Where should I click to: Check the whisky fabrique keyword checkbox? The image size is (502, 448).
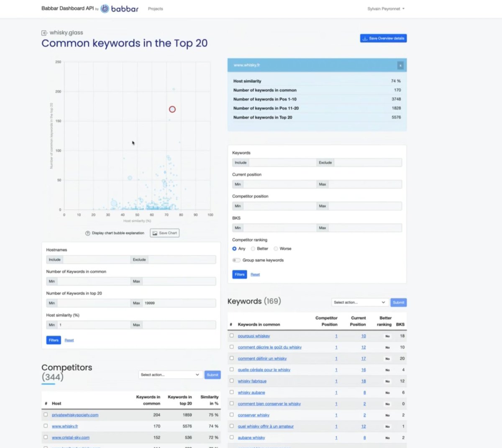point(232,381)
